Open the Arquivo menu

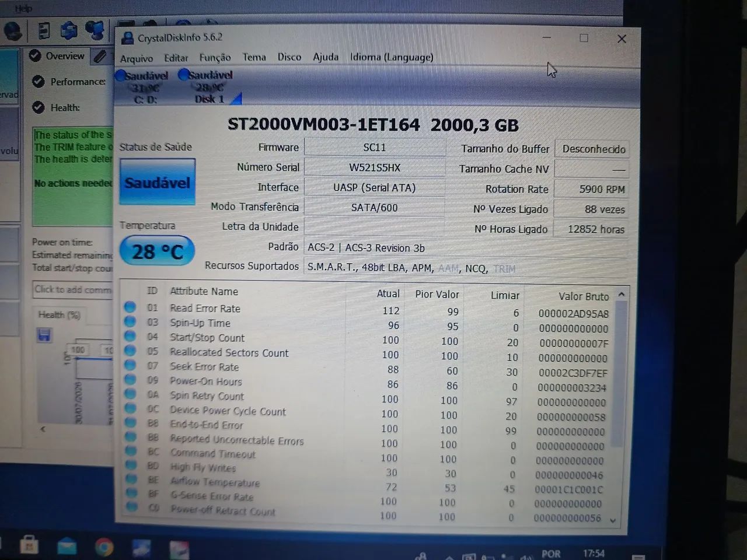(x=137, y=58)
